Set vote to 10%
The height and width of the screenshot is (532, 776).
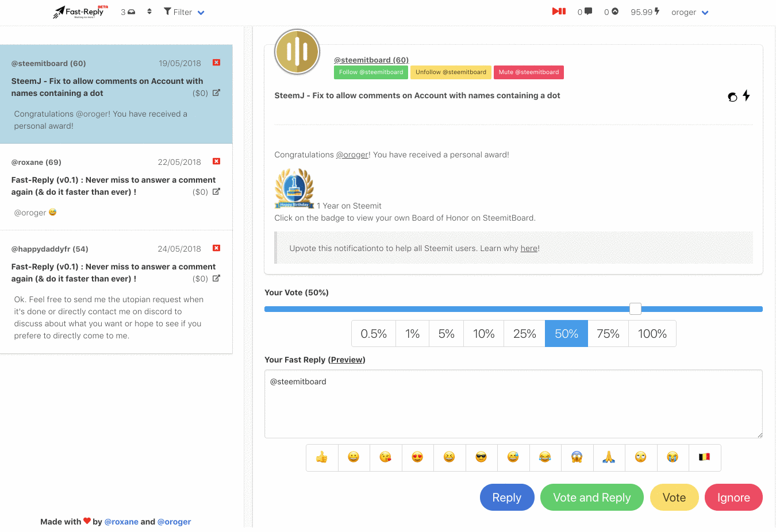[x=484, y=334]
